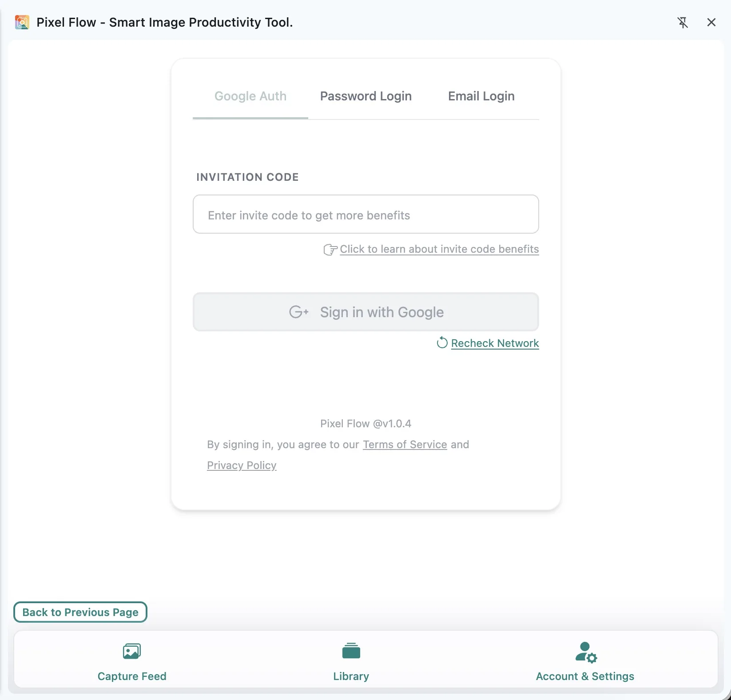Click the 'Pixel Flow @v1.0.4' version text

tap(366, 424)
